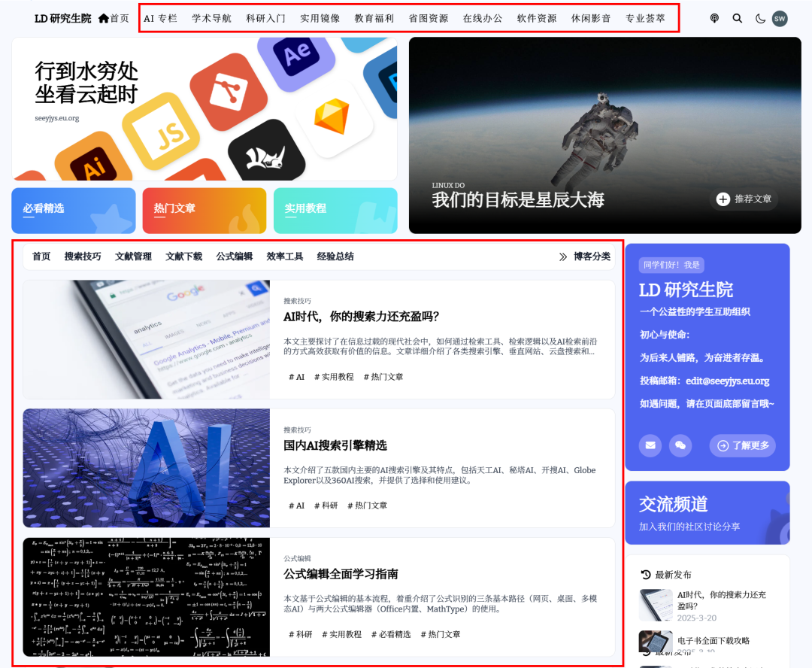Image resolution: width=812 pixels, height=668 pixels.
Task: Click the plus icon on 推荐文章
Action: (723, 199)
